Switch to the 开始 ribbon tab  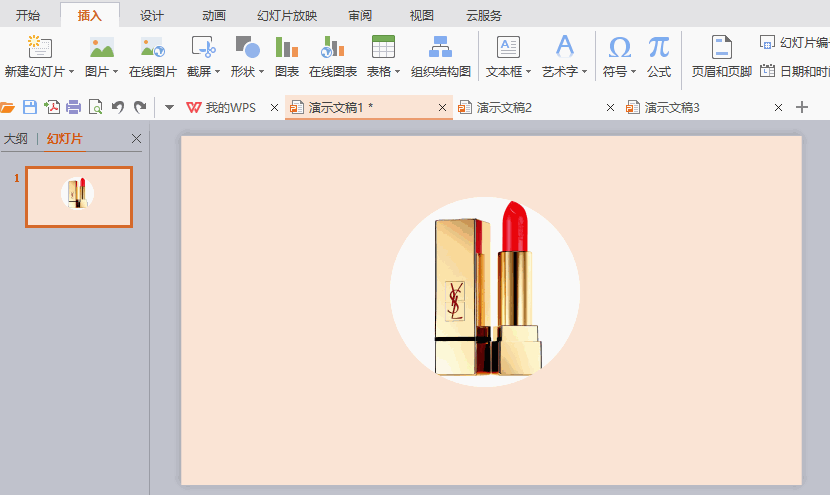point(28,15)
